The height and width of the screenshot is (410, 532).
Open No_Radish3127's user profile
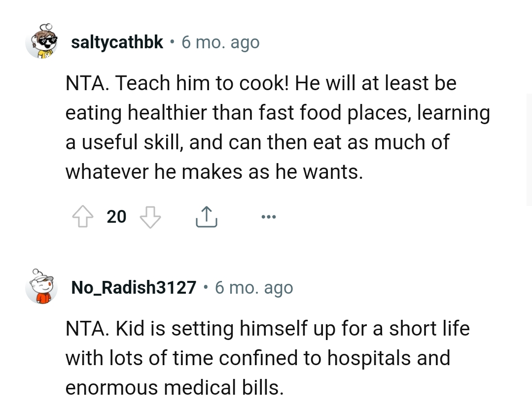coord(133,287)
